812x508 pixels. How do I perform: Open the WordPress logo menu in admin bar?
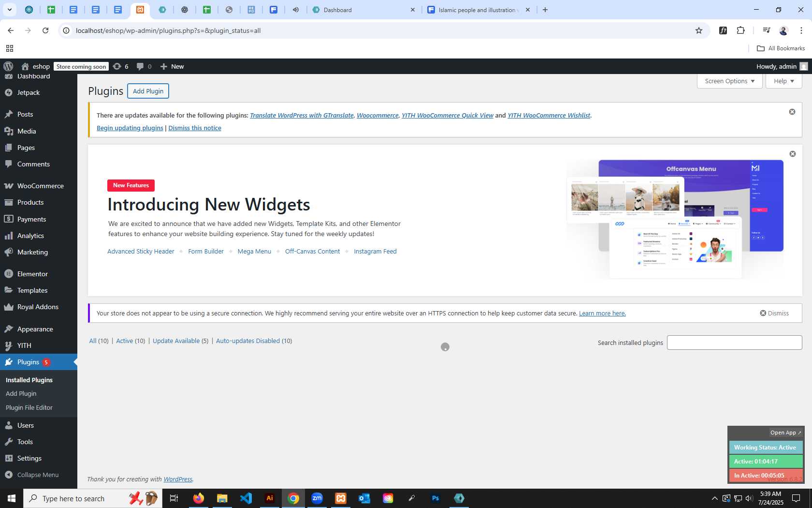(x=8, y=66)
